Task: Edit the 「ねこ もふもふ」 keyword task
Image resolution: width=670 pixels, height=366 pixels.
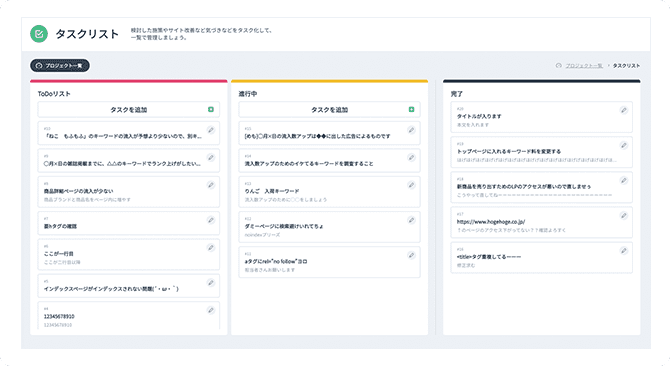Action: tap(211, 130)
